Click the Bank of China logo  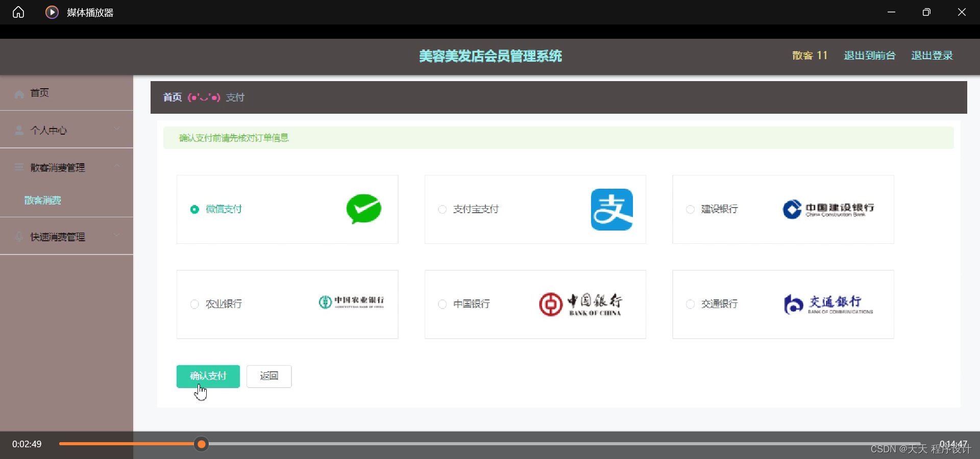pos(581,304)
